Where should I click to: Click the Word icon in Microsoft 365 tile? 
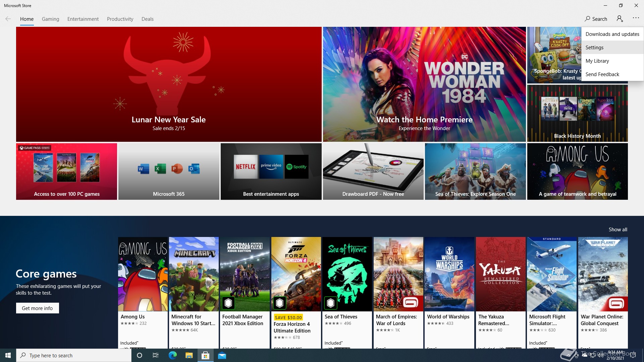pos(143,169)
